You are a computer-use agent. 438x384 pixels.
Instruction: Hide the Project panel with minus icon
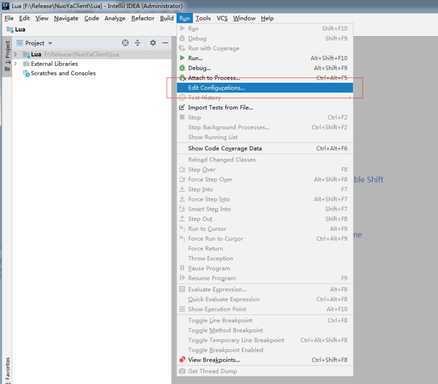[165, 43]
